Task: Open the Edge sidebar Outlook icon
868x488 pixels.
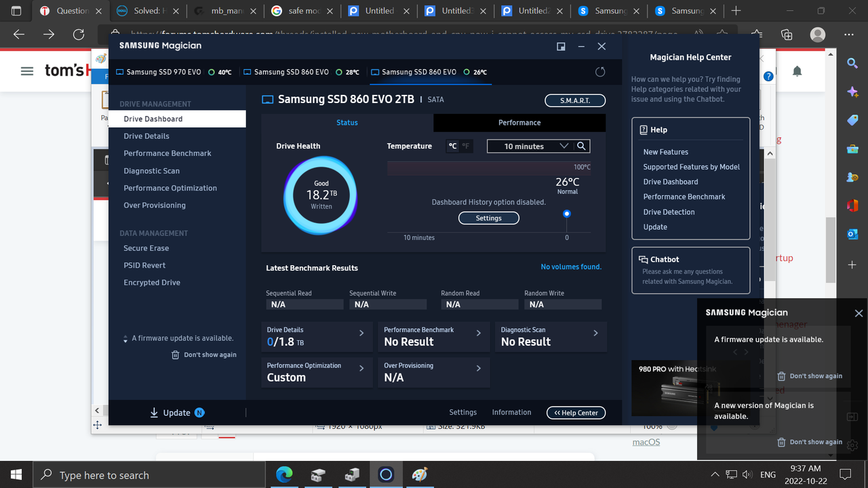Action: point(852,234)
